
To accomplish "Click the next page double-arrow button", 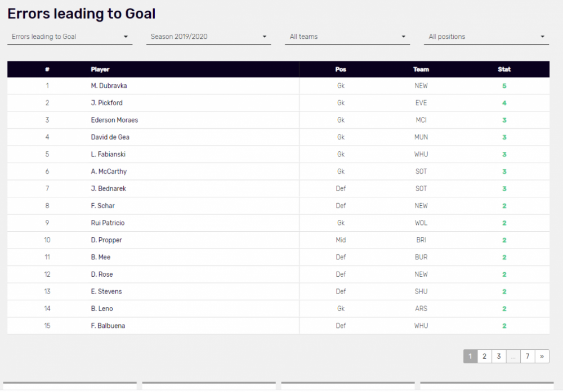I will pyautogui.click(x=542, y=357).
